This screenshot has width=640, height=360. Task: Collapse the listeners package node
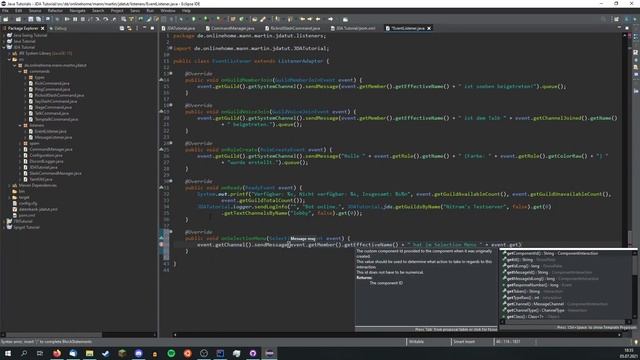(20, 125)
